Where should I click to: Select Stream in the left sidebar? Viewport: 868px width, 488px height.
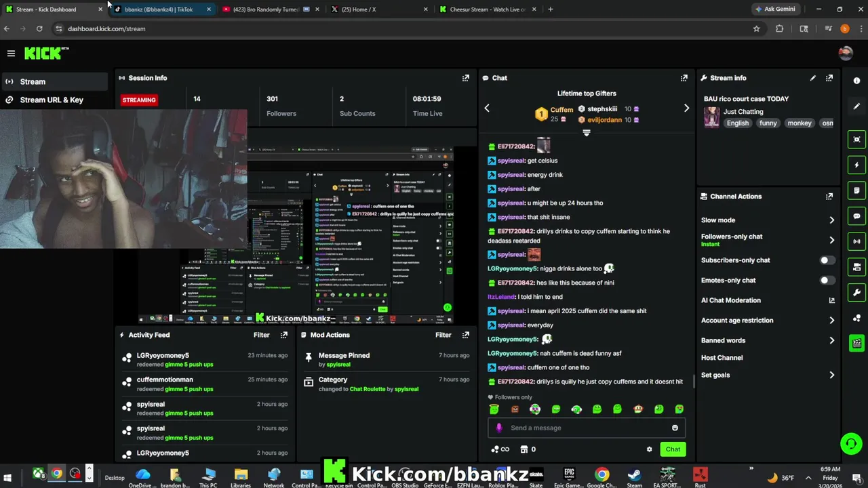[x=54, y=82]
